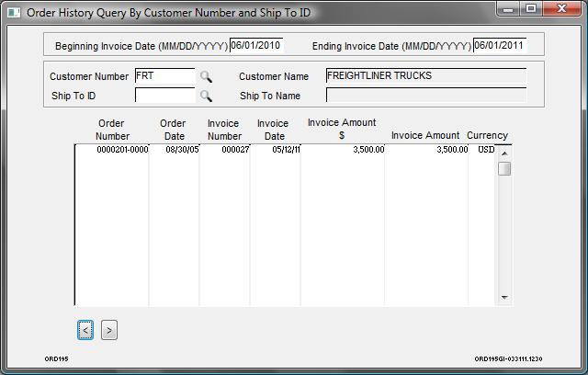This screenshot has height=375, width=588.
Task: Go to the previous page of results
Action: click(x=85, y=330)
